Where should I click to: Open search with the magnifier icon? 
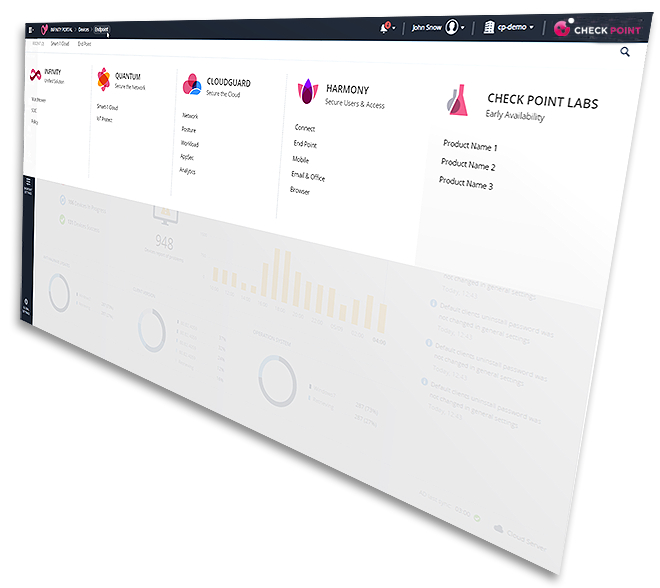click(x=625, y=52)
